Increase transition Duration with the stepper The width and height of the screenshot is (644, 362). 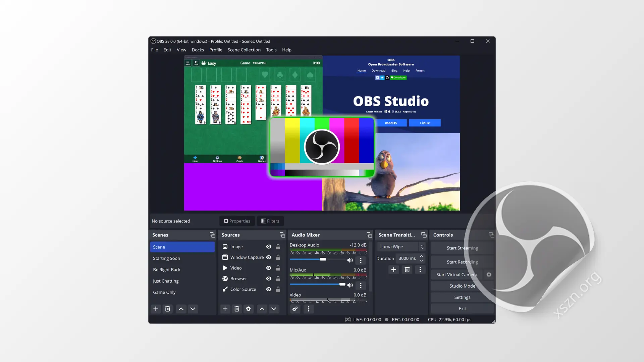click(422, 256)
